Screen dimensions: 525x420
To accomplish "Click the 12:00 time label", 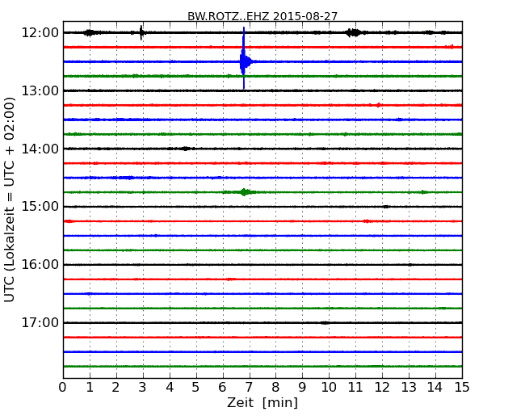I will (x=40, y=33).
